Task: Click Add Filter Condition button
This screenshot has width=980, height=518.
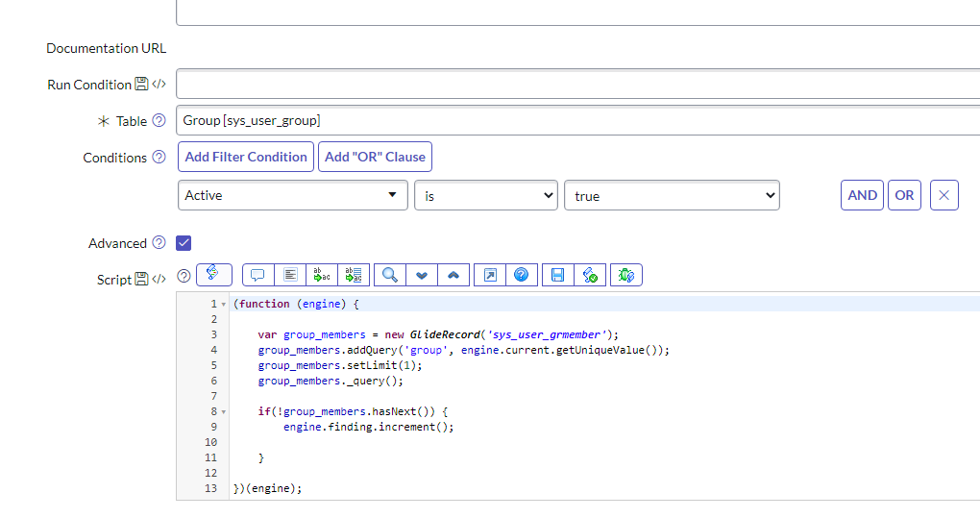Action: click(x=246, y=157)
